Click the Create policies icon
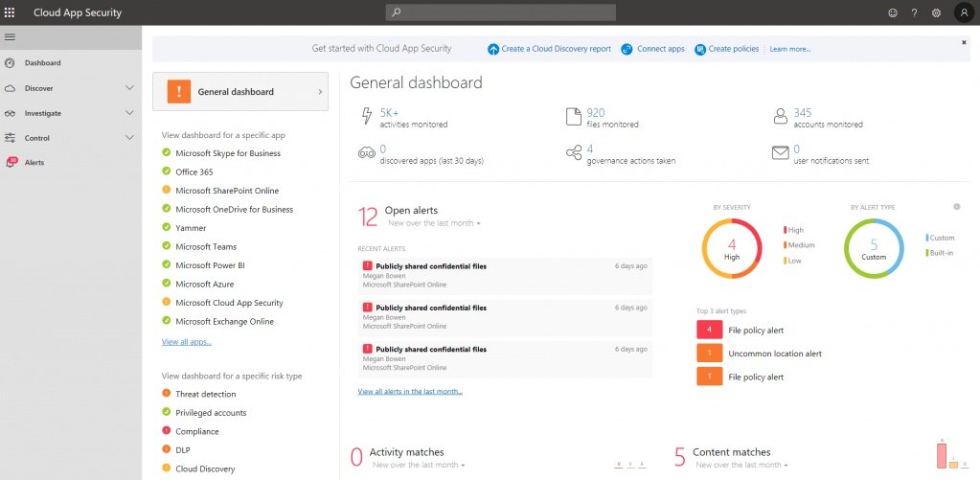The height and width of the screenshot is (480, 980). click(x=700, y=49)
